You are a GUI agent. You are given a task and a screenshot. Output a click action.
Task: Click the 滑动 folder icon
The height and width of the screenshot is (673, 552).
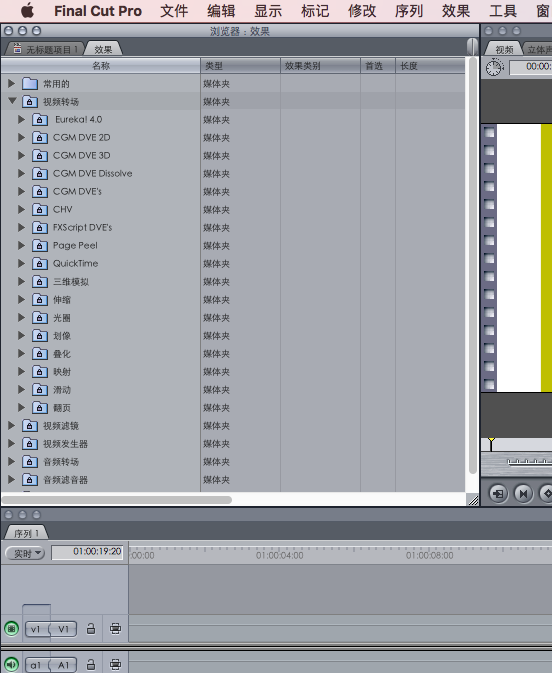point(40,390)
